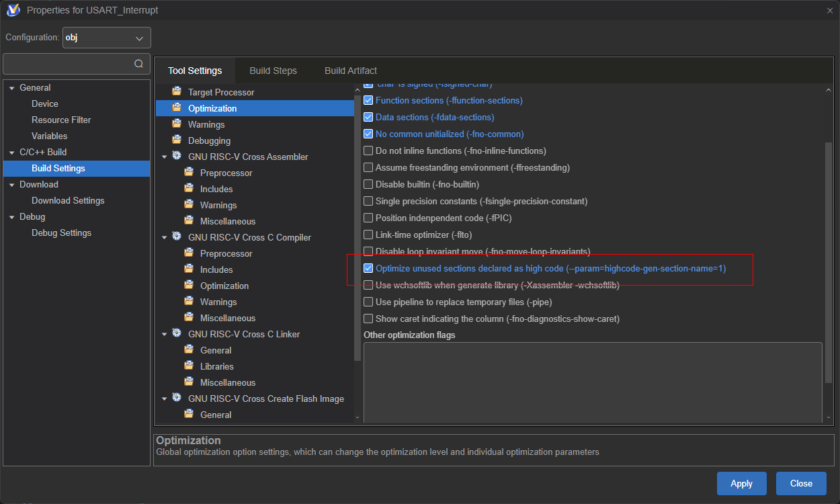
Task: Select C Compiler Miscellaneous item
Action: point(228,318)
